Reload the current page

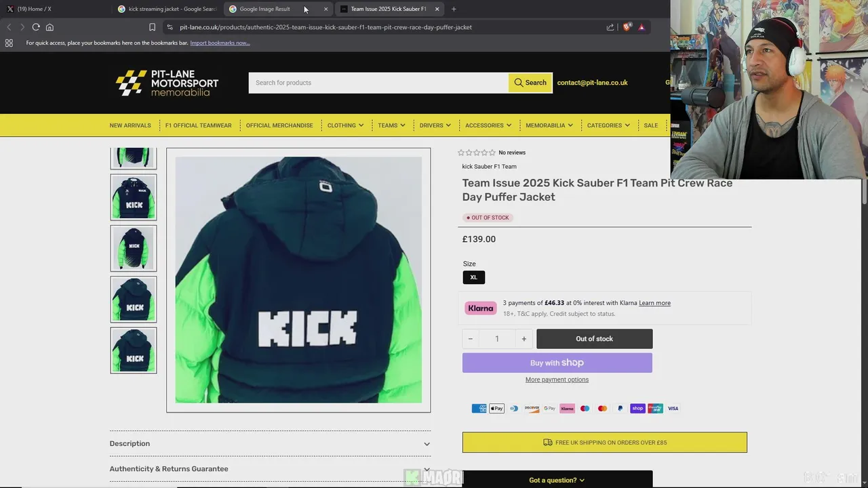[x=36, y=27]
